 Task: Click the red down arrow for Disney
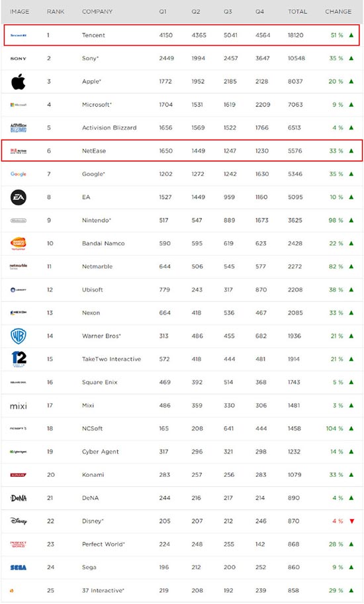tap(351, 521)
